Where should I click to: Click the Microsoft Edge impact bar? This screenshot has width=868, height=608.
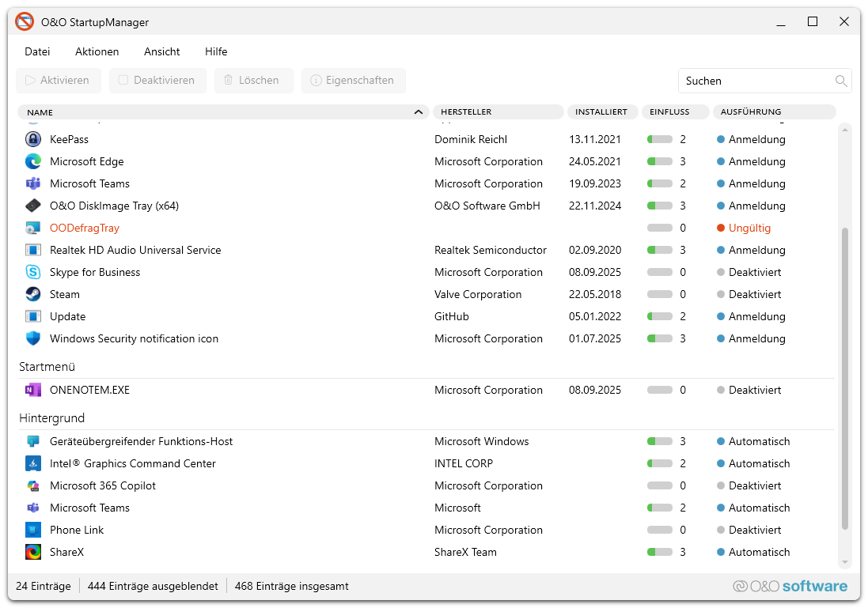pos(659,161)
